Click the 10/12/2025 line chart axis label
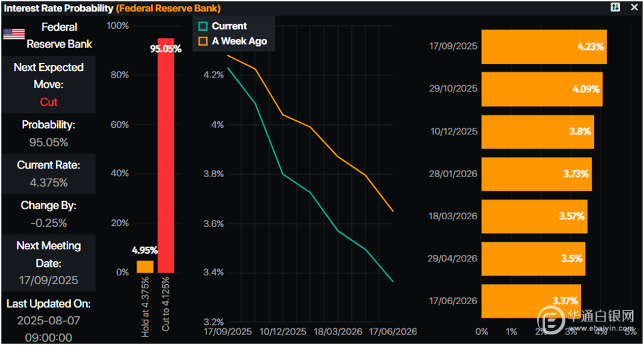644x345 pixels. tap(283, 332)
